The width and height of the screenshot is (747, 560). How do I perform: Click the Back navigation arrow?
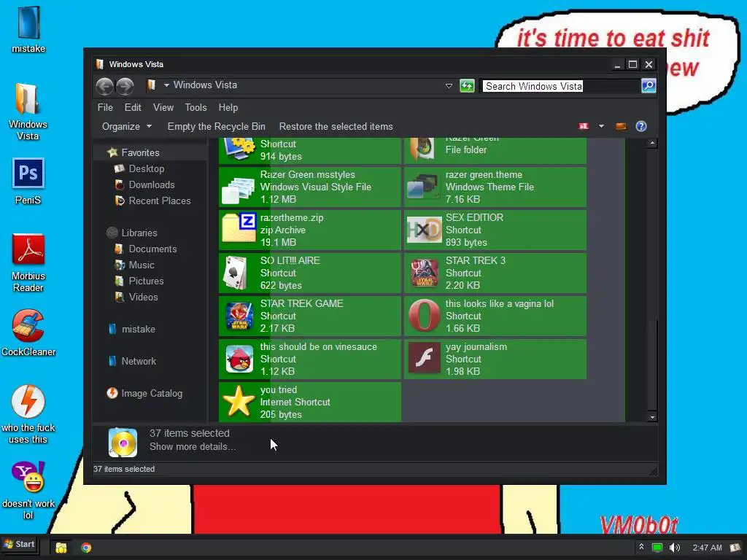click(104, 86)
